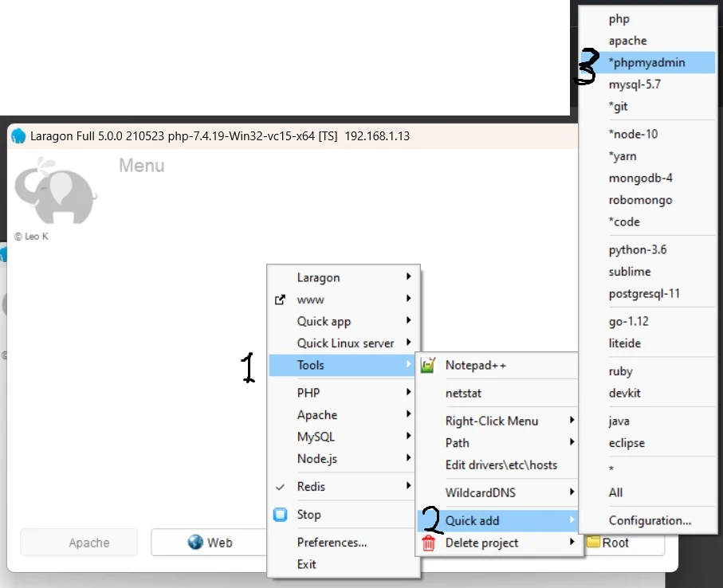
Task: Choose ruby from Quick add list
Action: pos(647,371)
